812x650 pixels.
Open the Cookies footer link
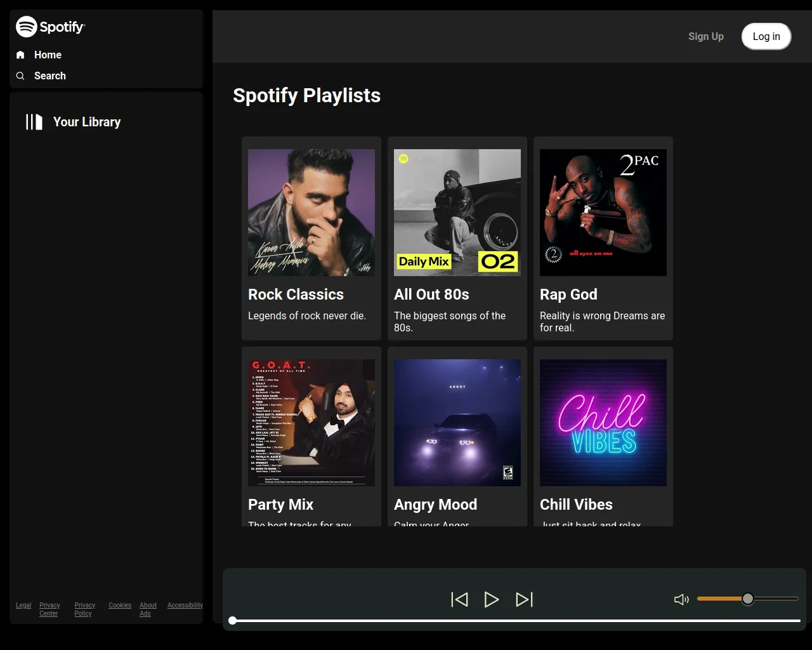pos(120,606)
